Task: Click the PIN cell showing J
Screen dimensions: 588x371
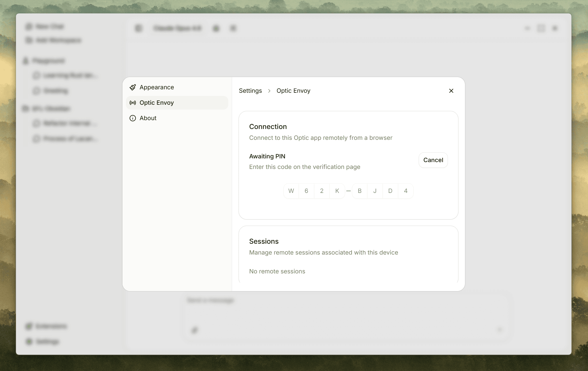Action: 375,191
